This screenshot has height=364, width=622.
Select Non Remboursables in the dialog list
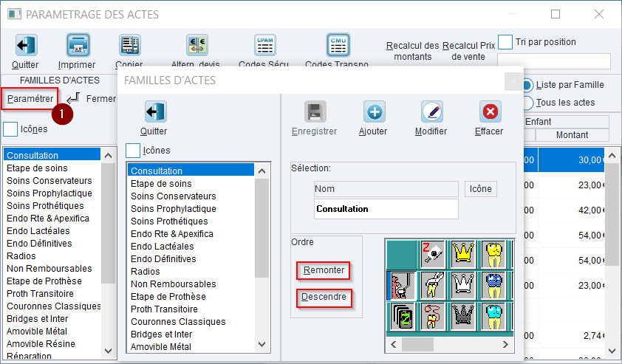click(191, 284)
